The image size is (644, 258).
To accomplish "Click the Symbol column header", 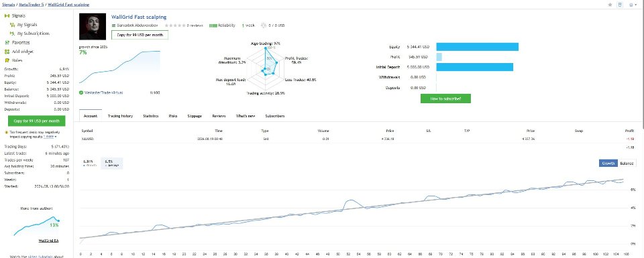I will click(x=87, y=131).
